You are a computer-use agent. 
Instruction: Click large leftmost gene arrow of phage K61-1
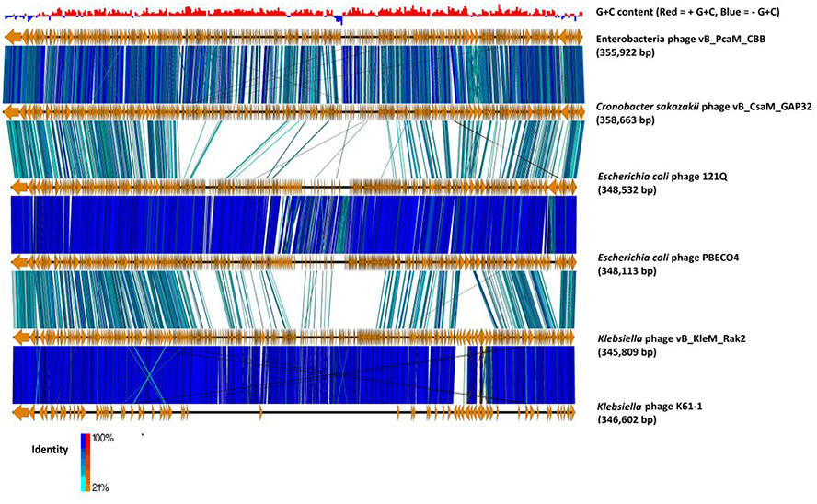click(x=21, y=412)
